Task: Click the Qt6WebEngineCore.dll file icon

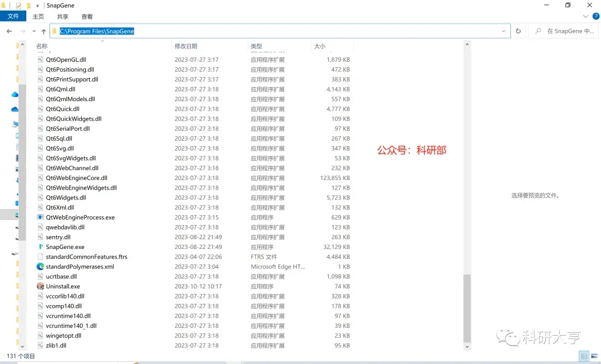Action: [x=40, y=178]
